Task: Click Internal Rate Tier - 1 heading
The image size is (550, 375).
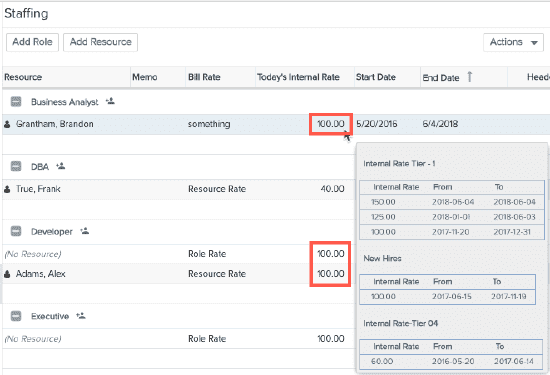Action: click(399, 164)
